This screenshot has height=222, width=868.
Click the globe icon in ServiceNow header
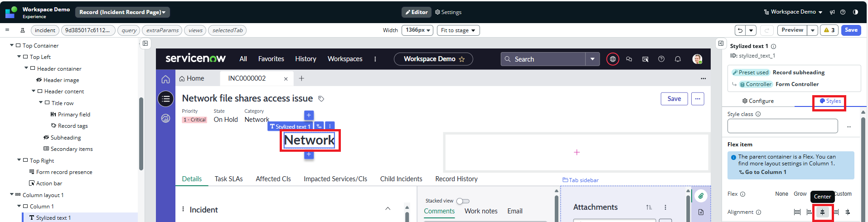point(612,59)
